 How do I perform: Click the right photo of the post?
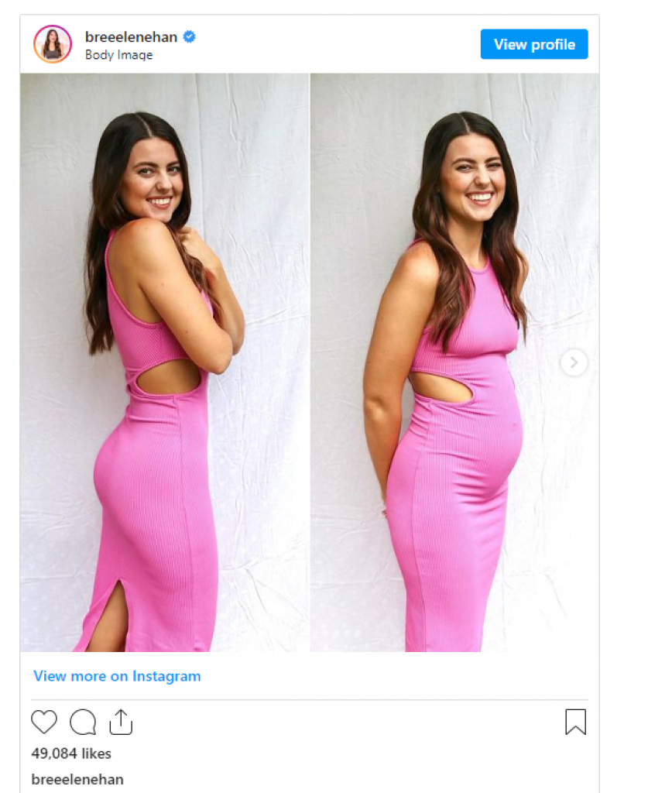click(454, 362)
